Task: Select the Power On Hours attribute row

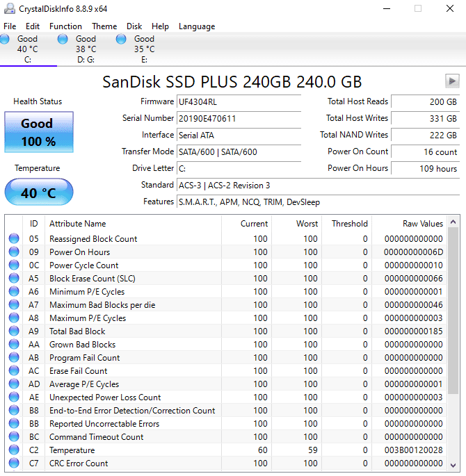Action: pyautogui.click(x=79, y=252)
